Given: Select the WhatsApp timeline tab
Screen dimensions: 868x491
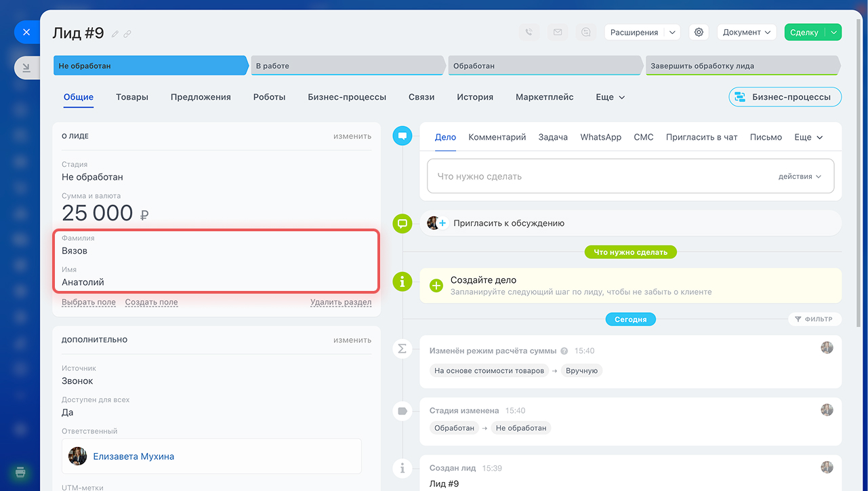Looking at the screenshot, I should pos(601,137).
